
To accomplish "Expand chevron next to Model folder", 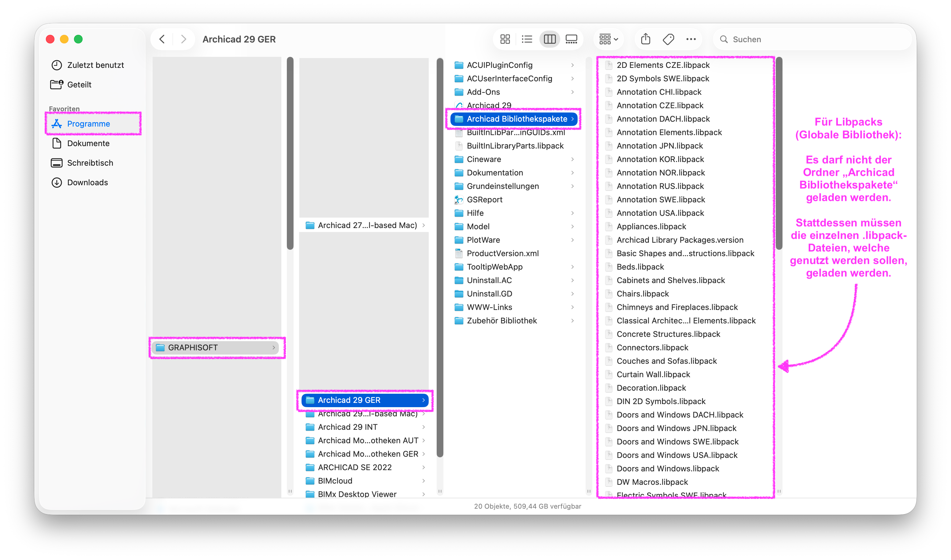I will pyautogui.click(x=572, y=227).
